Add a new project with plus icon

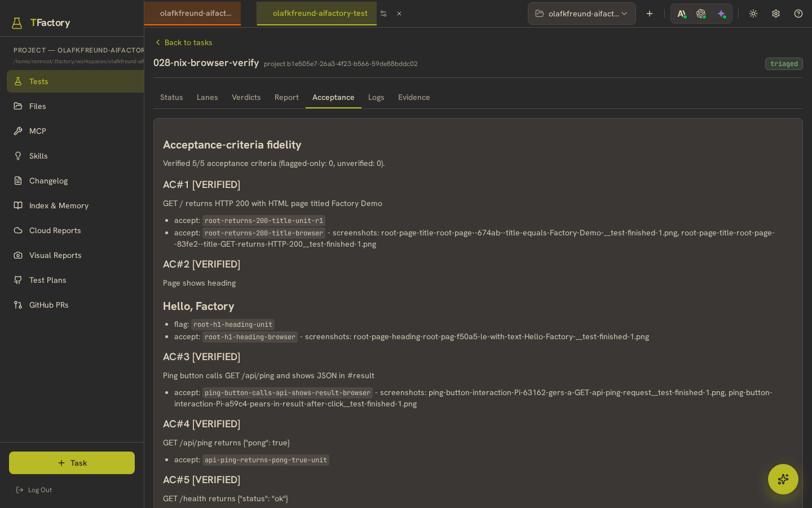coord(650,14)
